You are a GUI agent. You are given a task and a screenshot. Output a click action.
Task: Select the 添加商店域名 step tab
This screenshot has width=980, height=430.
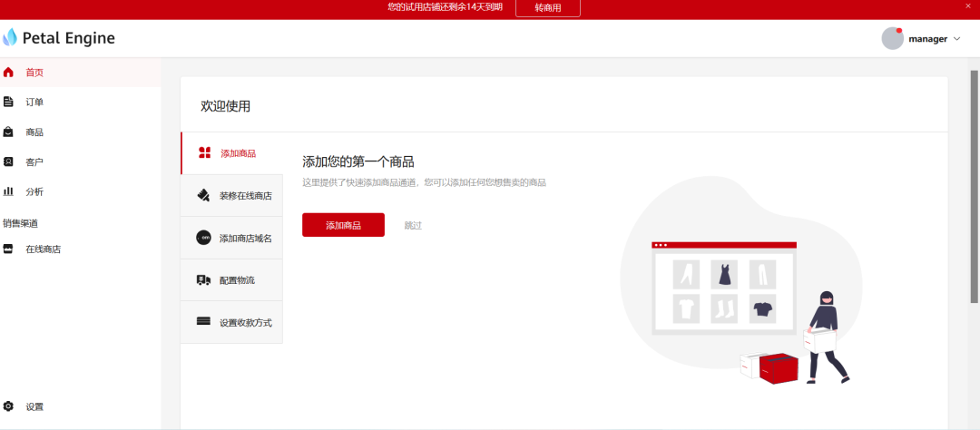[232, 238]
